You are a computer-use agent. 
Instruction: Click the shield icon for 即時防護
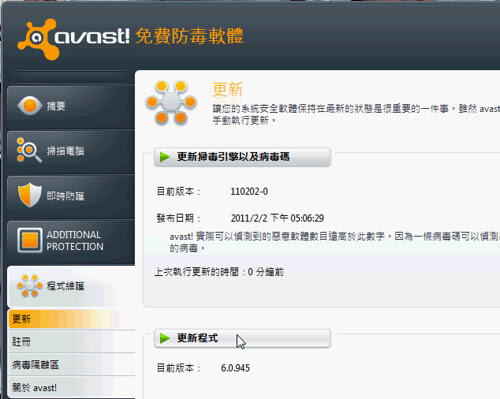pos(30,195)
